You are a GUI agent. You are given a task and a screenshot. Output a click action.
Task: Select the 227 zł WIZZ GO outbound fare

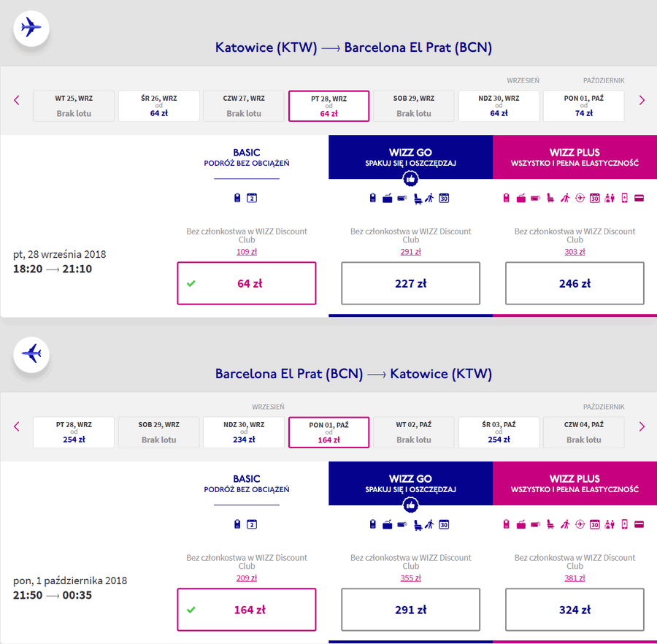(410, 283)
